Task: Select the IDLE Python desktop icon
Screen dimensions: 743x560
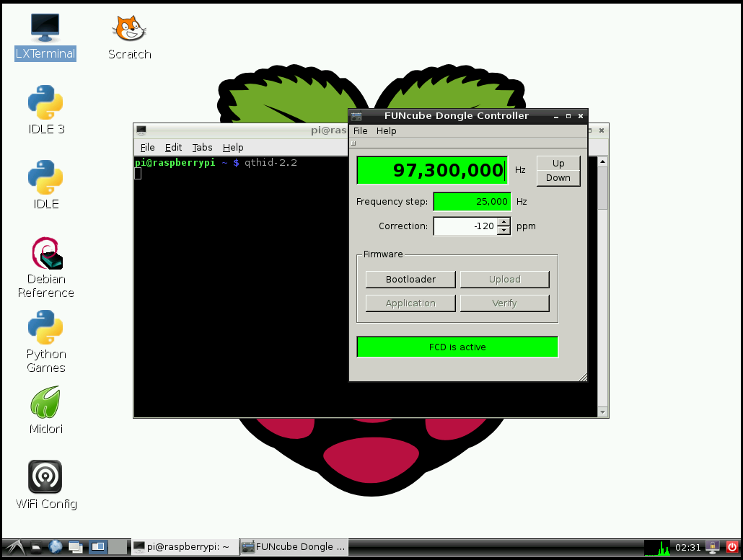Action: click(45, 184)
